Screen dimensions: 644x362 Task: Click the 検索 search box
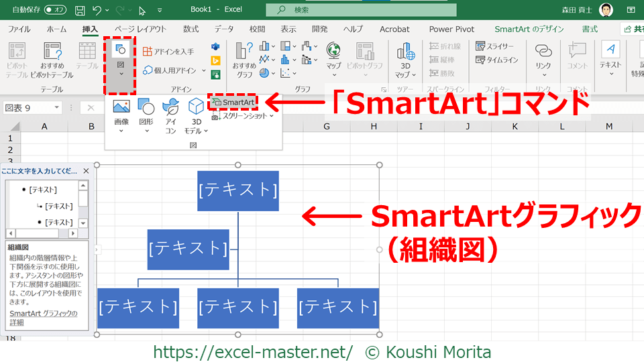point(361,10)
